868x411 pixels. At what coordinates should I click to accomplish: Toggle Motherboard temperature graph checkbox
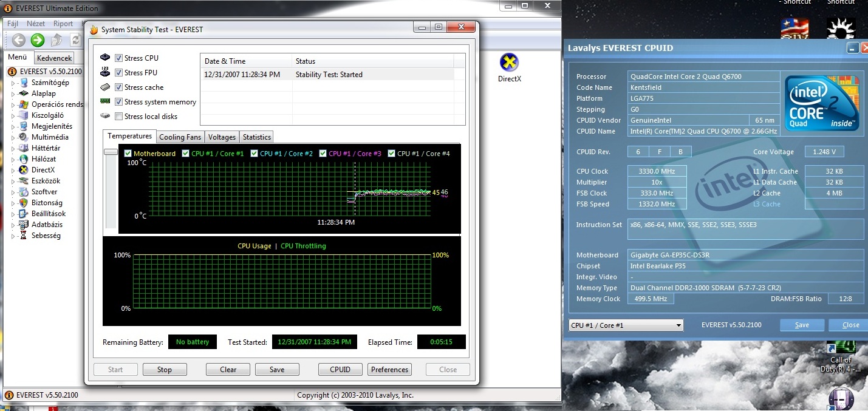click(128, 154)
